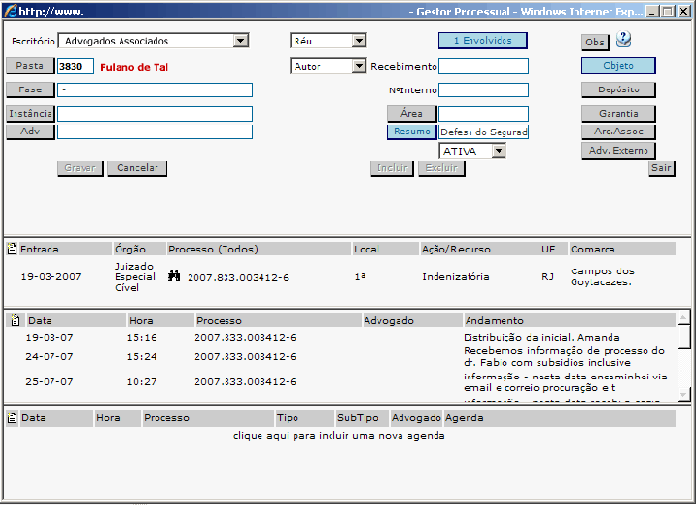Open the Garantia button
This screenshot has width=698, height=505.
[x=618, y=113]
